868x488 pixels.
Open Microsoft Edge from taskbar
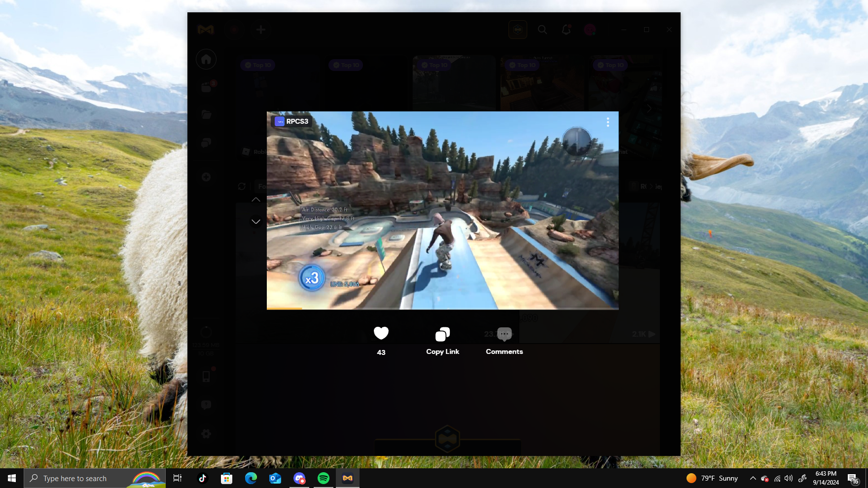(251, 478)
